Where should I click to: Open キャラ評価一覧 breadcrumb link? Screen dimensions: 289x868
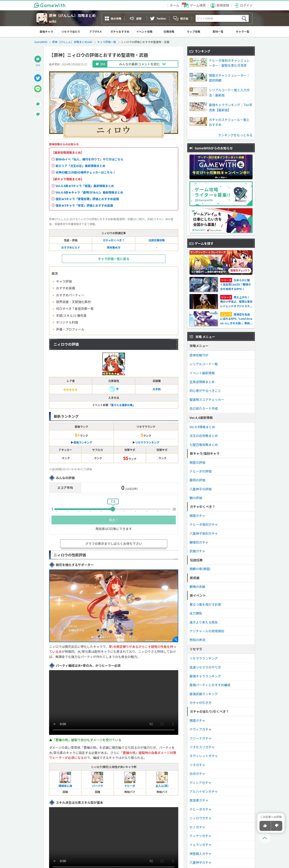(x=106, y=42)
